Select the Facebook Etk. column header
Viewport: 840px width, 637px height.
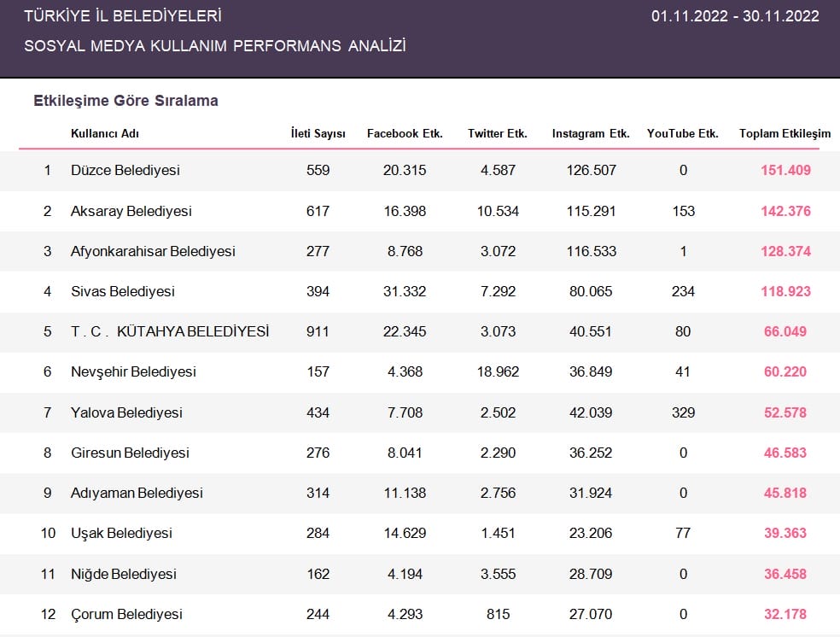(x=405, y=133)
